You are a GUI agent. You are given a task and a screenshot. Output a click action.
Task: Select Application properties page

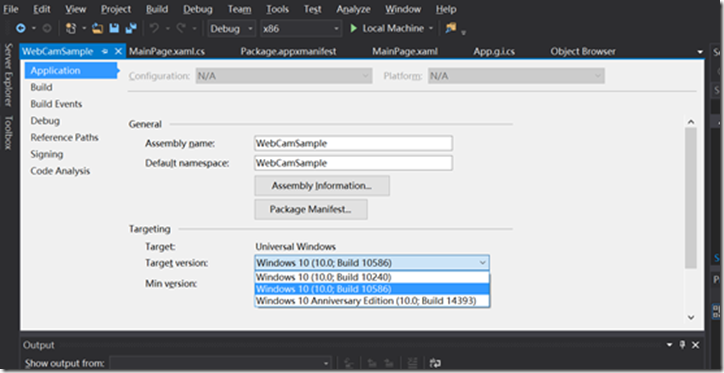tap(71, 71)
